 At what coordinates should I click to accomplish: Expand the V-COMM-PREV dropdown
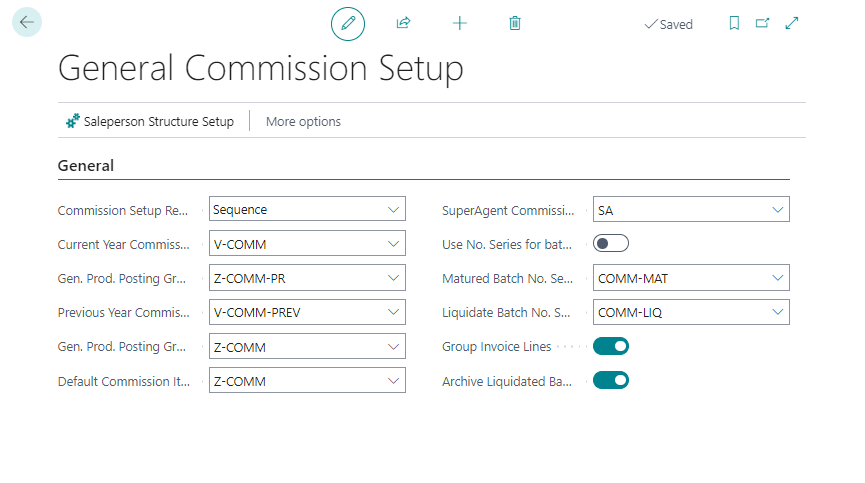click(392, 312)
